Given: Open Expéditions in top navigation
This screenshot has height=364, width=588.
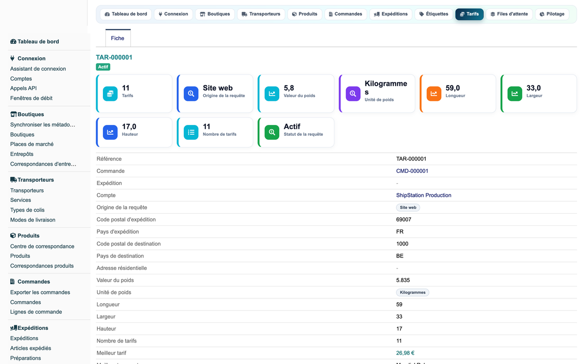Looking at the screenshot, I should click(391, 14).
